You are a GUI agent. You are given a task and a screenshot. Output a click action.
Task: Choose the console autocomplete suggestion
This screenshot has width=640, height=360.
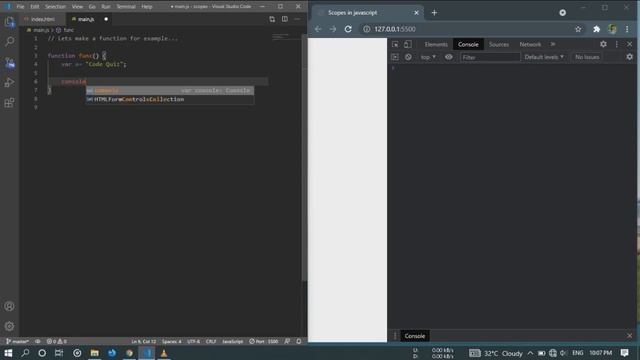click(169, 91)
